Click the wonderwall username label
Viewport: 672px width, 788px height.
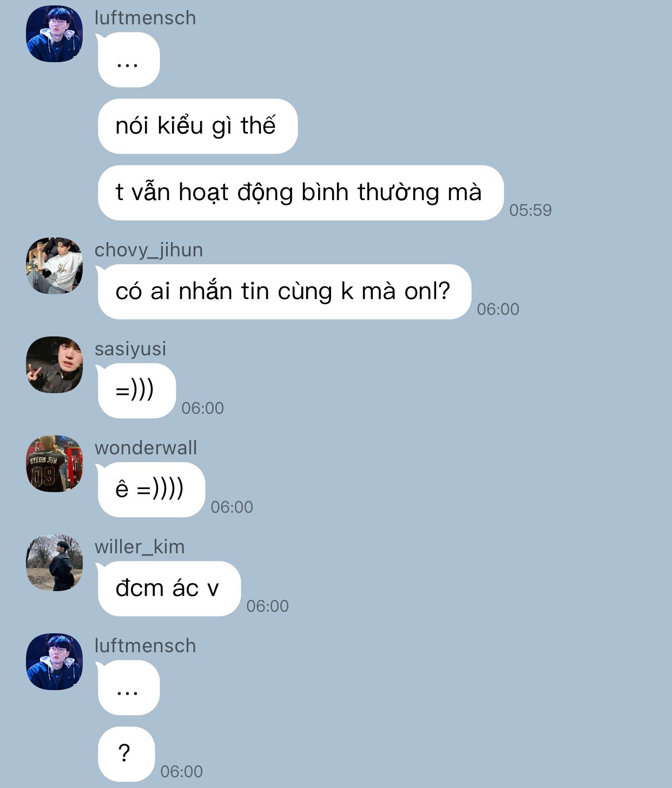[146, 448]
